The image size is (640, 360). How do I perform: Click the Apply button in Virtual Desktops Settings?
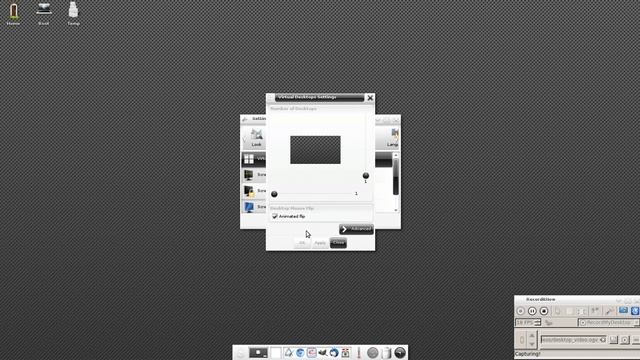coord(320,243)
